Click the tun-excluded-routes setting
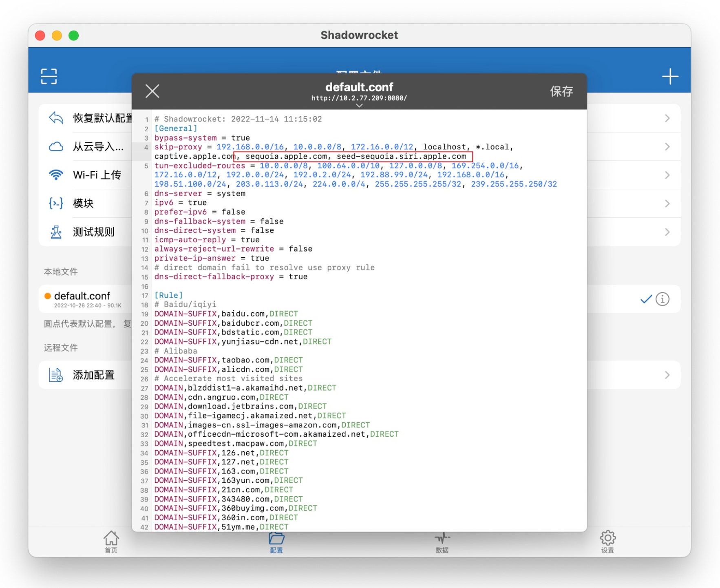 tap(200, 166)
